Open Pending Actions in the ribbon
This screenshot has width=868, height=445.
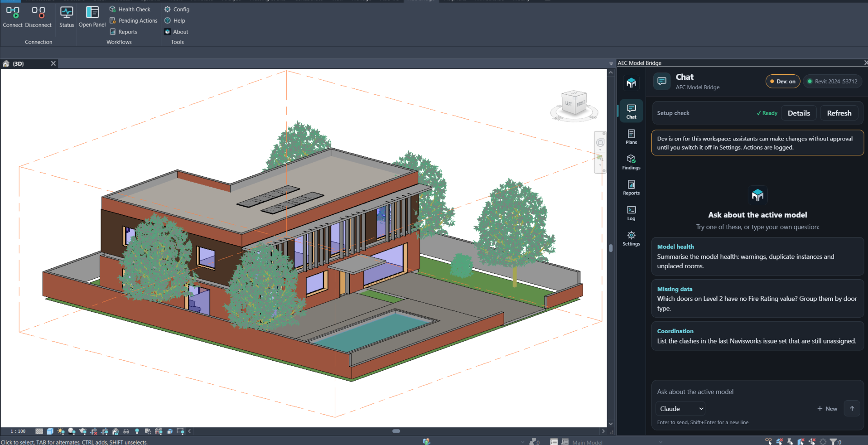[134, 20]
